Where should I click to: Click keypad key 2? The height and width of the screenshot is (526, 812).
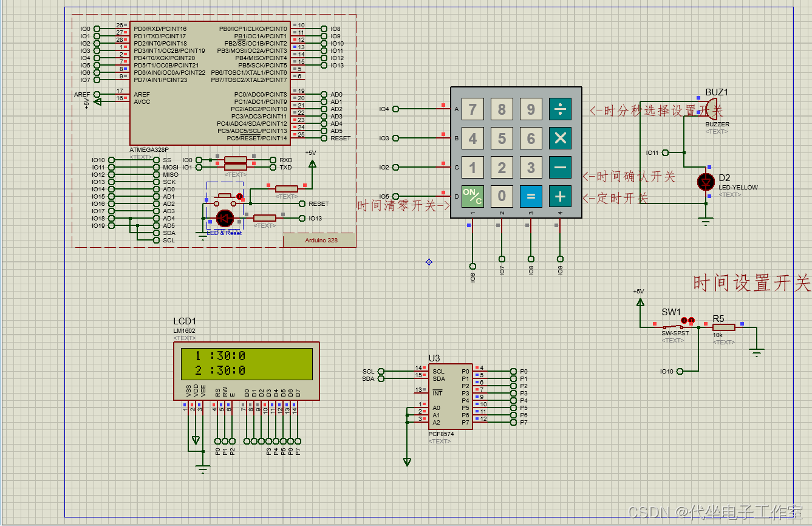pyautogui.click(x=502, y=167)
